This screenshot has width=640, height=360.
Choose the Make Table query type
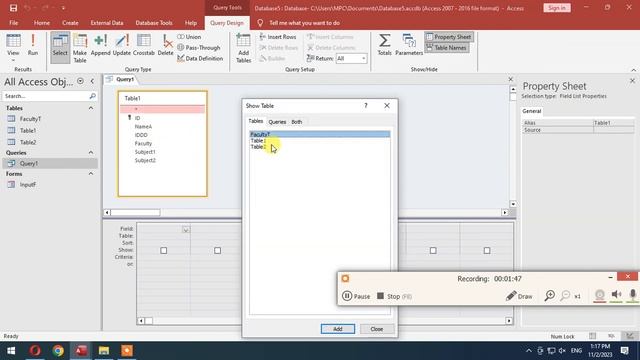80,48
